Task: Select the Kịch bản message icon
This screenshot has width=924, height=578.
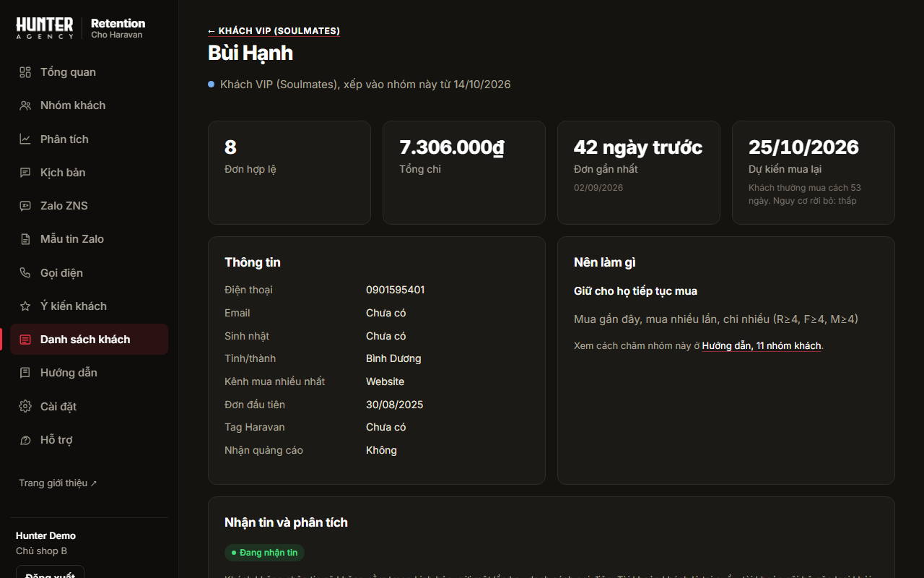Action: pyautogui.click(x=25, y=173)
